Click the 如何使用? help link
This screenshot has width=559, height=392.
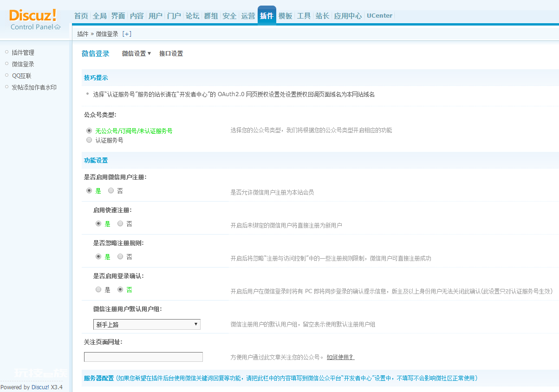[340, 357]
